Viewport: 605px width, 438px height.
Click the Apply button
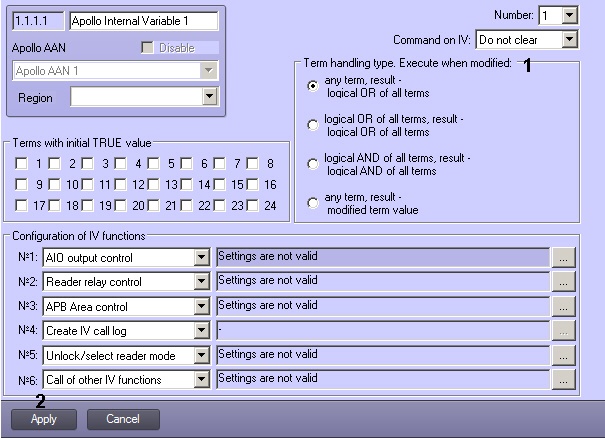44,419
